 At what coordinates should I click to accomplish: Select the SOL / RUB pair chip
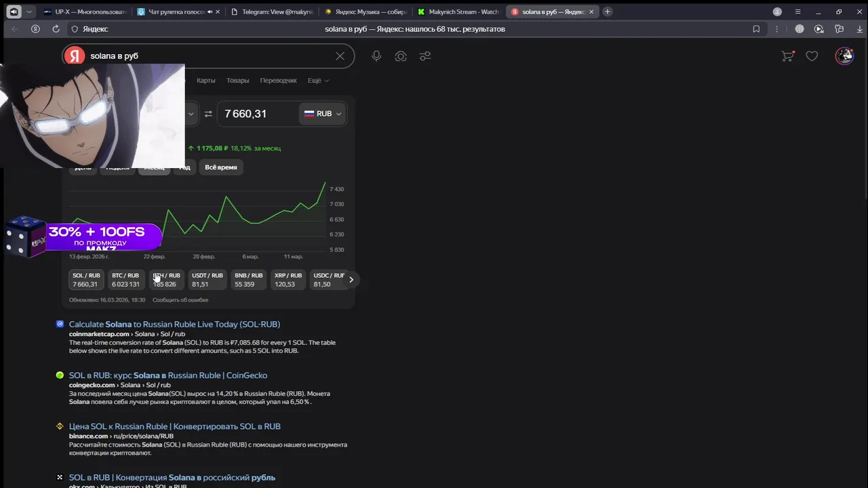click(86, 279)
